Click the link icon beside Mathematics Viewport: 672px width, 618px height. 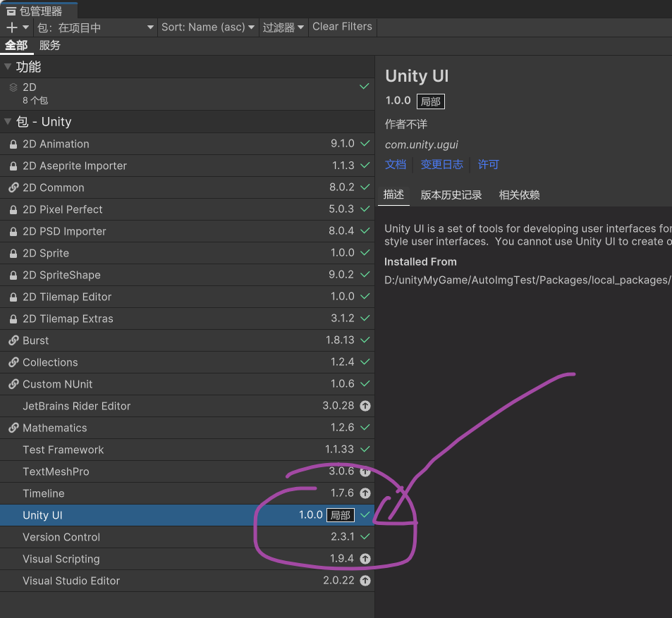click(13, 428)
